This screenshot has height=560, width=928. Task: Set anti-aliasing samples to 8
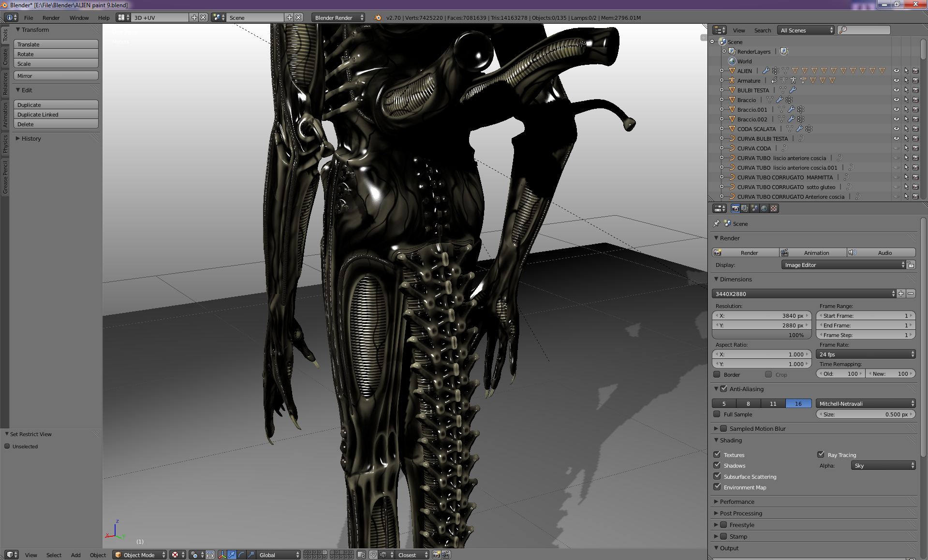coord(748,403)
